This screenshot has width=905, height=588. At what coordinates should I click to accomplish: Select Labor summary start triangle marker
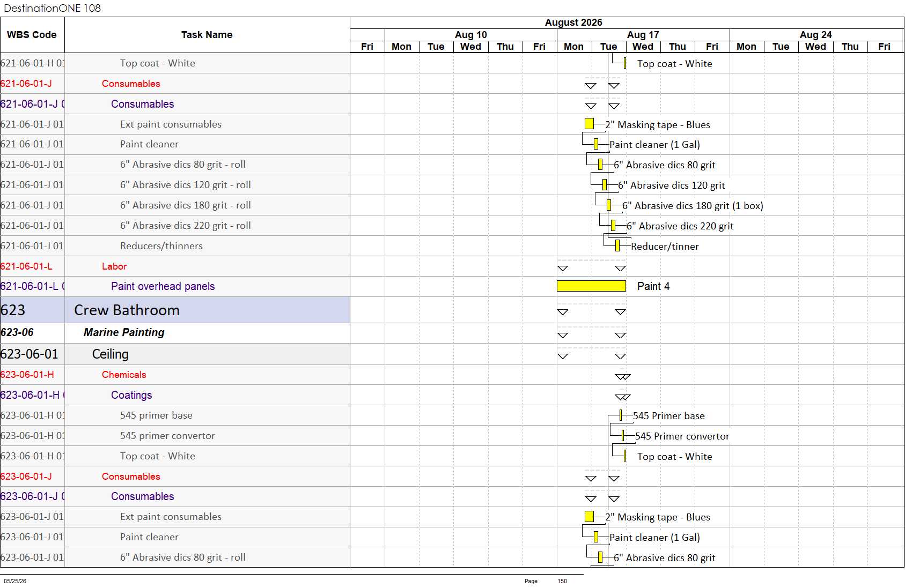[x=562, y=268]
